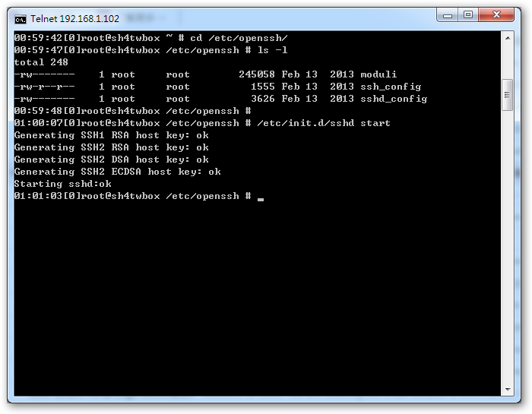Close the Telnet 192.168.1.102 window

tap(496, 15)
